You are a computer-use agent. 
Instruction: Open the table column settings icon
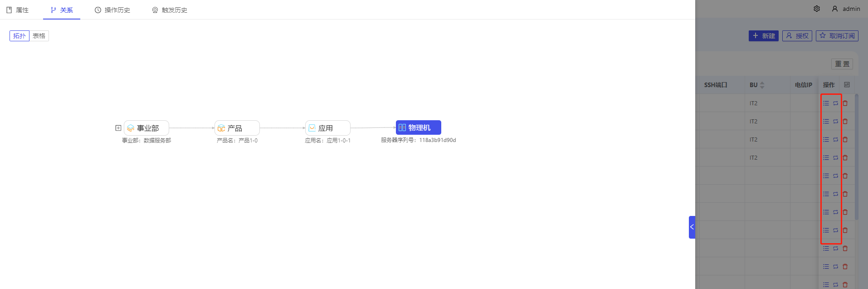pos(846,85)
